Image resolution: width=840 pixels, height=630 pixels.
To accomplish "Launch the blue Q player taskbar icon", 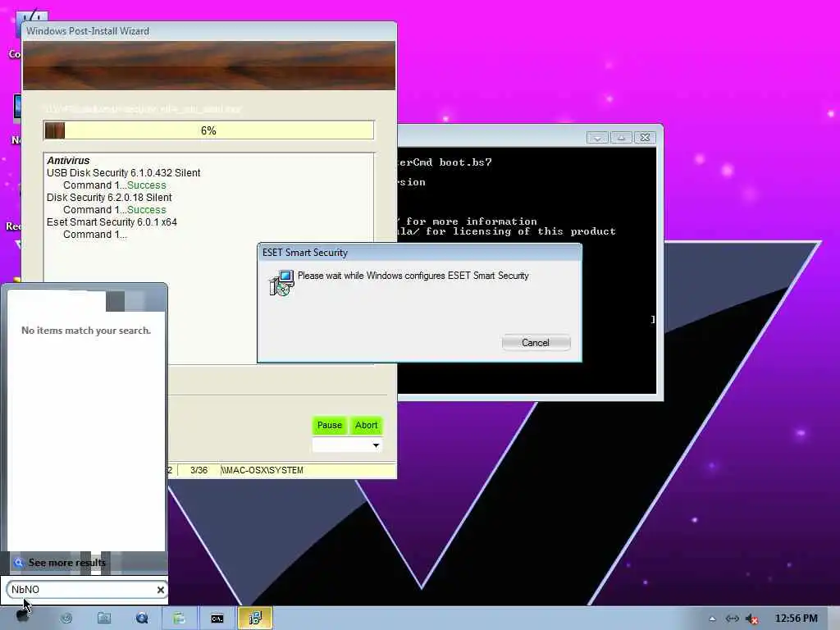I will [142, 619].
